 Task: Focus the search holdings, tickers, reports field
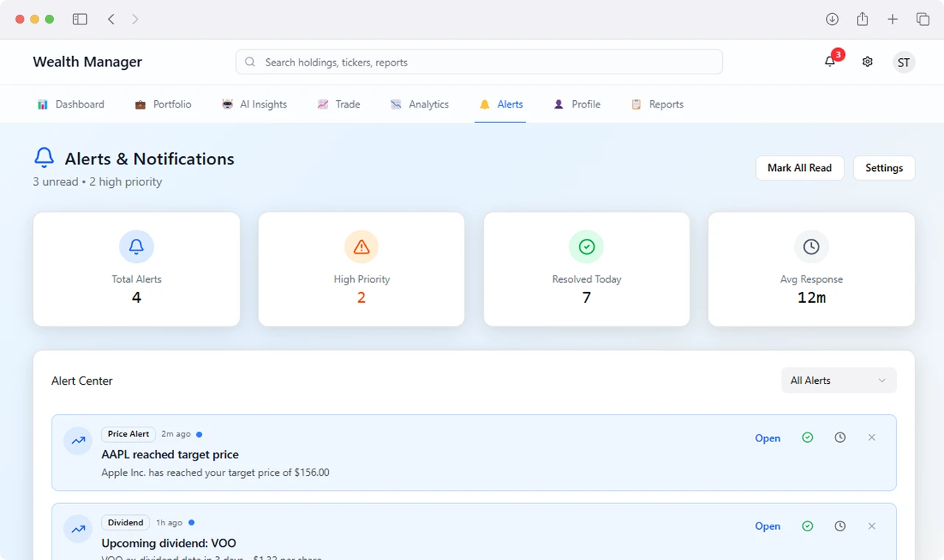coord(479,62)
